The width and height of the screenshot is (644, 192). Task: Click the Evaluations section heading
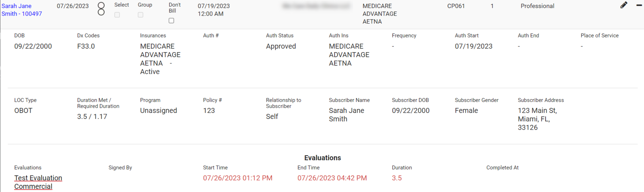[x=322, y=158]
